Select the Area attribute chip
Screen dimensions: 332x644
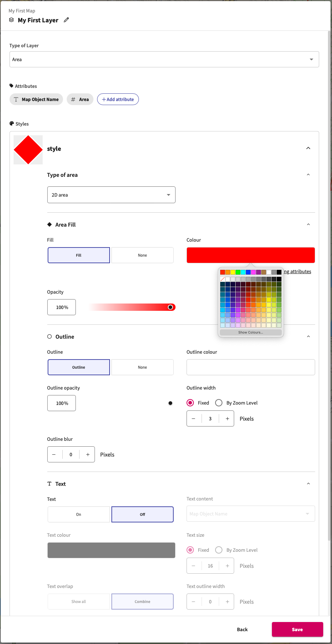80,99
